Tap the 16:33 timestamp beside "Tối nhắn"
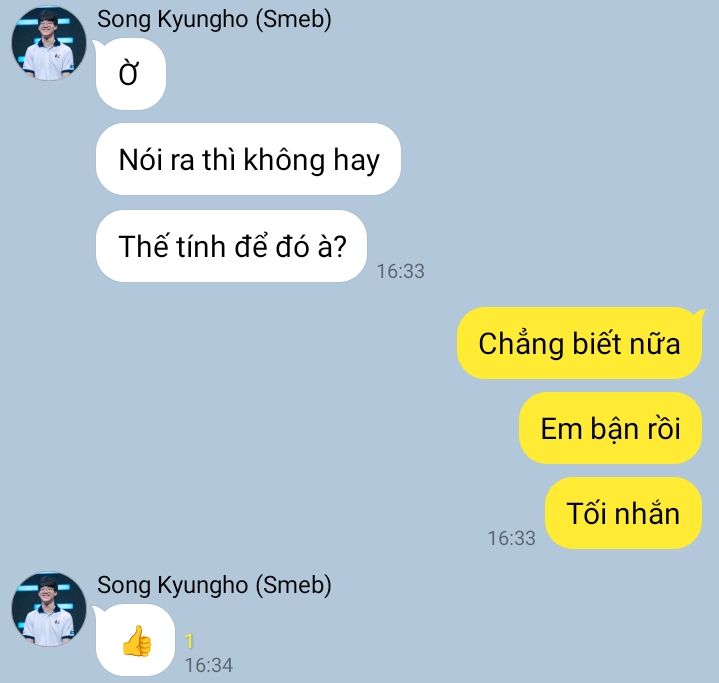Image resolution: width=719 pixels, height=683 pixels. click(511, 538)
